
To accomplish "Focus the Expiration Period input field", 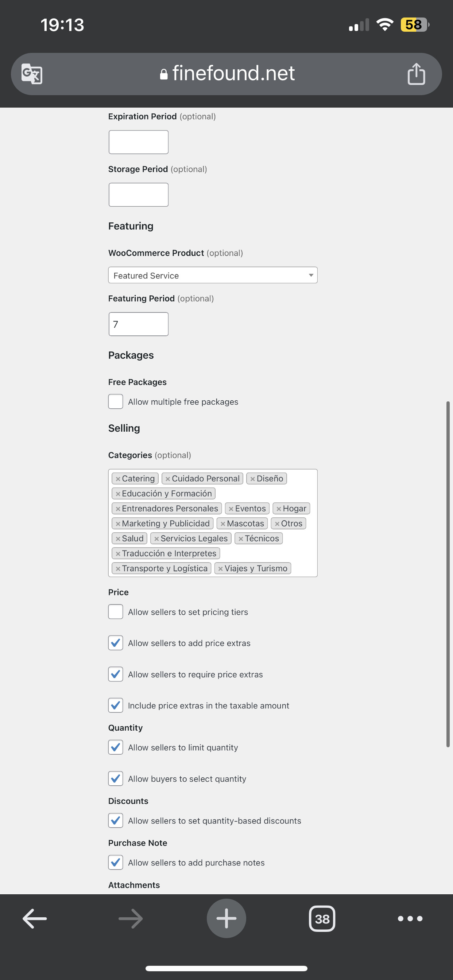I will [x=139, y=142].
